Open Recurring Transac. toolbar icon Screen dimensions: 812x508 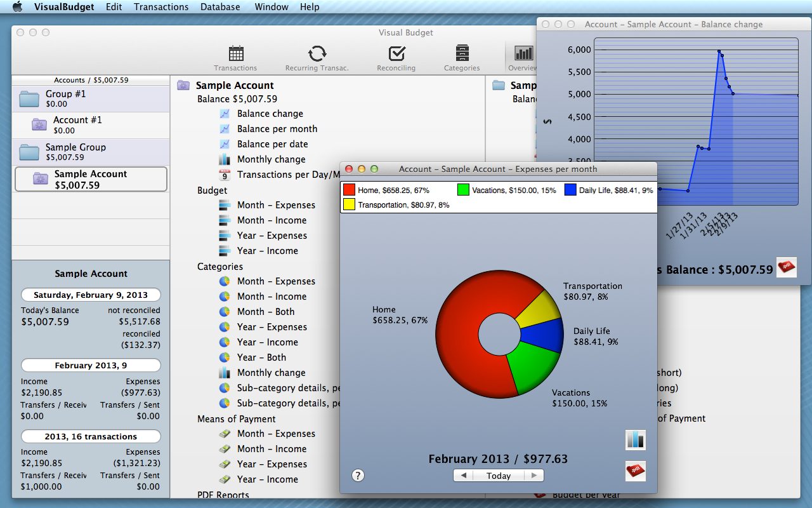[317, 54]
